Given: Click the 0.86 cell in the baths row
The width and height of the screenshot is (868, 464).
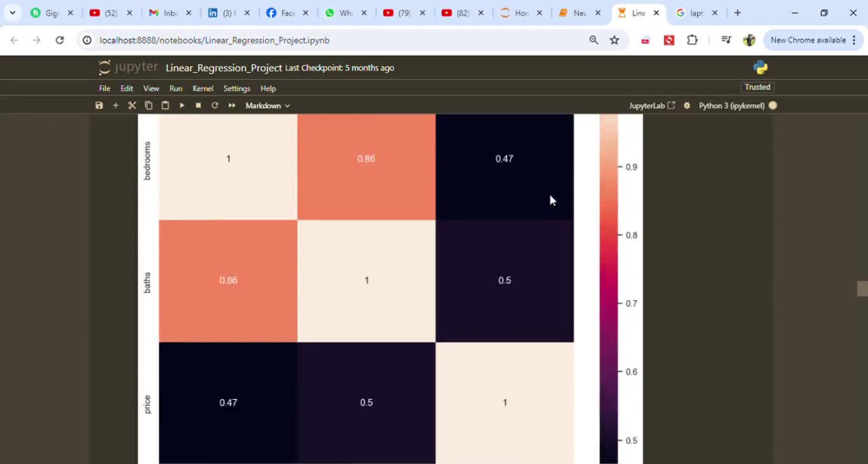Looking at the screenshot, I should [228, 280].
